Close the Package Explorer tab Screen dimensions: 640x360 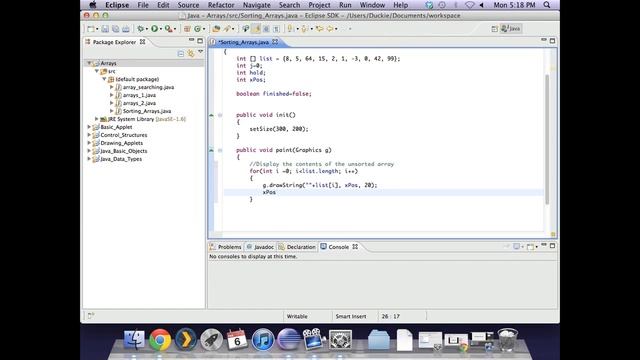point(142,42)
